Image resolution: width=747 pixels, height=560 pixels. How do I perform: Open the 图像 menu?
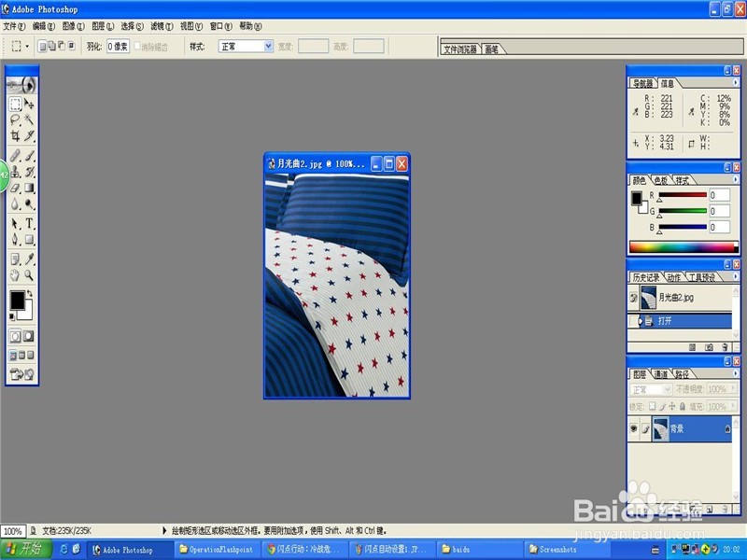pyautogui.click(x=74, y=26)
